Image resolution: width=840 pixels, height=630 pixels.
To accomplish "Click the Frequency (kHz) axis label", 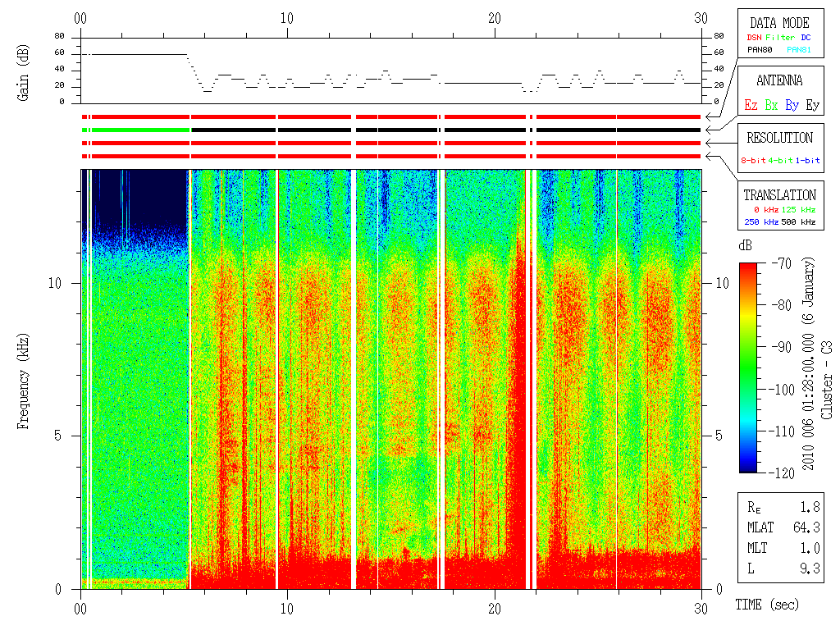I will pyautogui.click(x=22, y=381).
